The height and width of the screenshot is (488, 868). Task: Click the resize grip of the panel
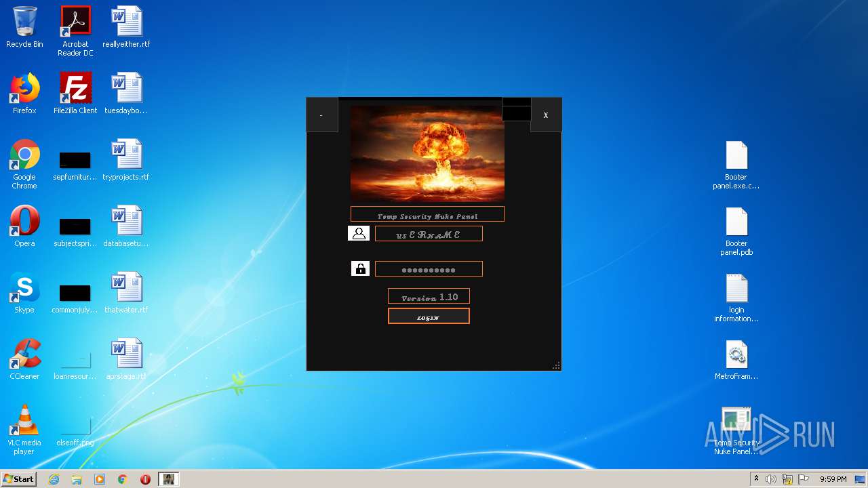click(556, 365)
